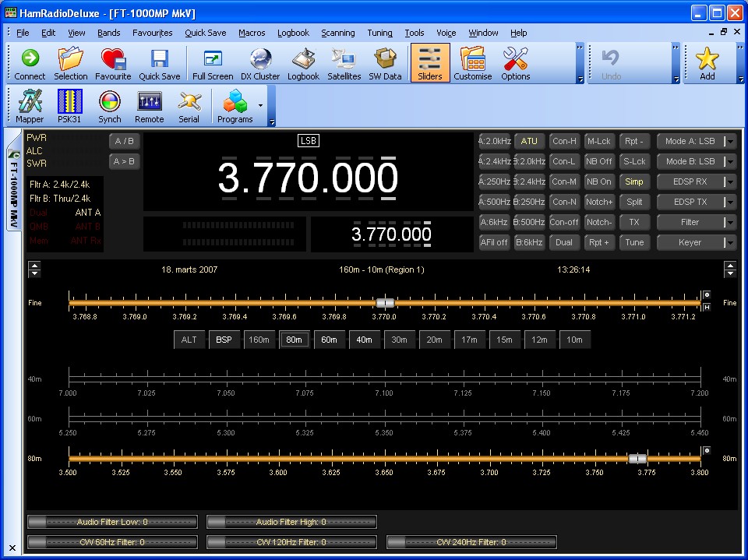The height and width of the screenshot is (560, 748).
Task: Launch the Mapper tool
Action: pos(30,107)
